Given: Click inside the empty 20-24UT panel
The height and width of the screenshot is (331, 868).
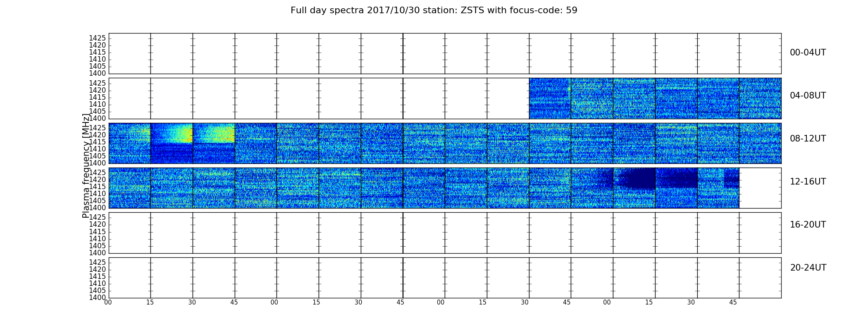Looking at the screenshot, I should [445, 278].
